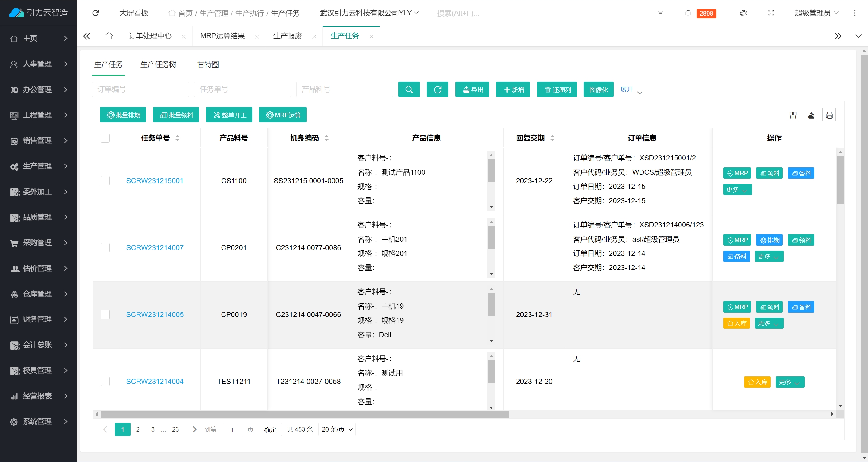The height and width of the screenshot is (462, 868).
Task: Open task link SCRW231214007
Action: click(x=155, y=248)
